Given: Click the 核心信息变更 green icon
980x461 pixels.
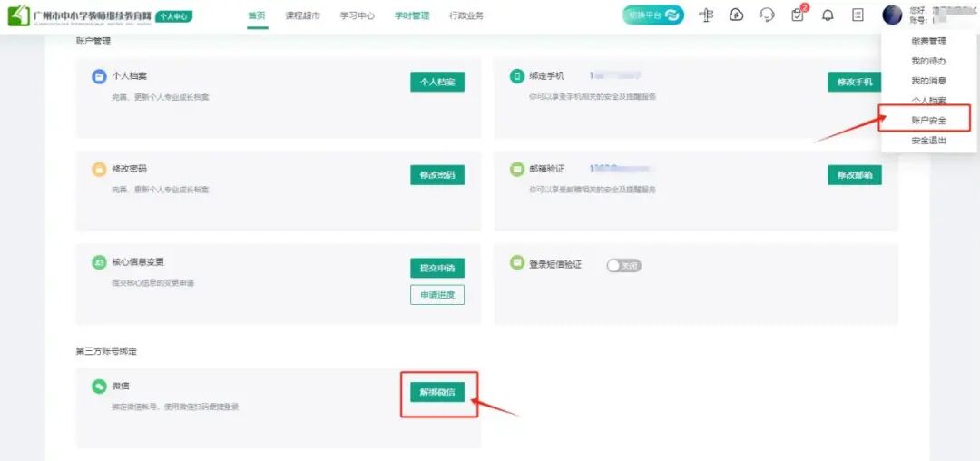Looking at the screenshot, I should 99,262.
